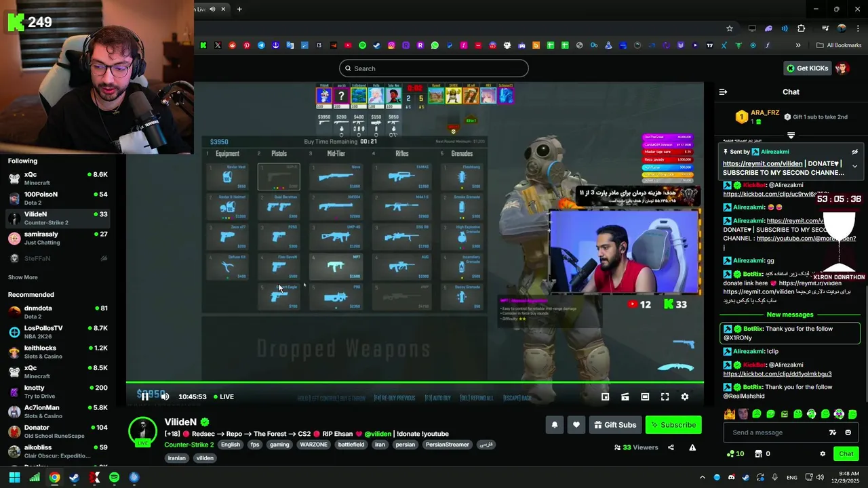This screenshot has width=868, height=488.
Task: Open xQc Minecraft channel in Following
Action: tap(58, 178)
